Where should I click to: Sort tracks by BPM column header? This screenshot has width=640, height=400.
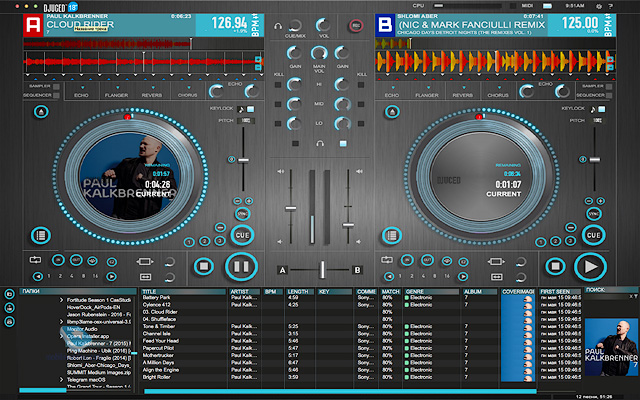click(273, 291)
